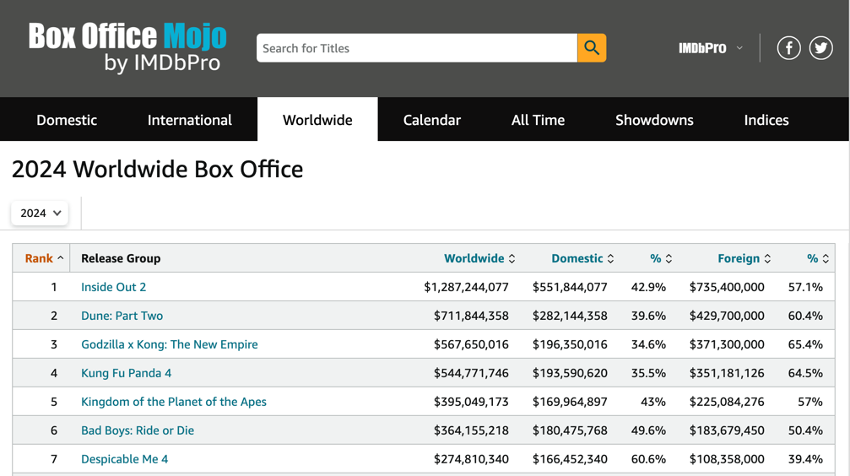
Task: Select domestic value $196,350,016
Action: [x=570, y=344]
